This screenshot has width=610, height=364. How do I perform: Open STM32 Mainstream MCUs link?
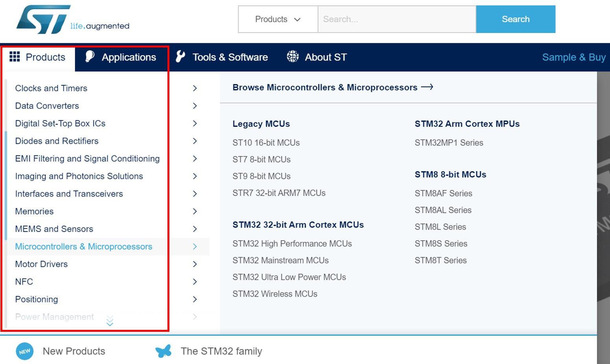281,260
